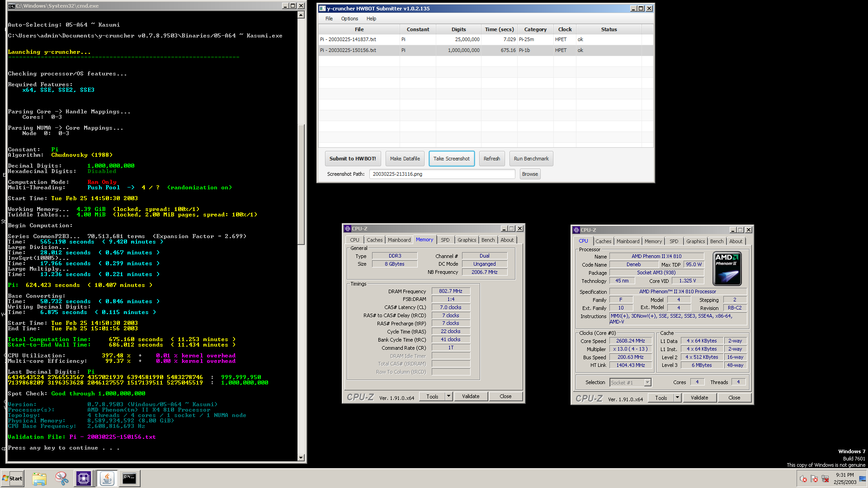This screenshot has height=488, width=868.
Task: Open the File menu in HWBOT Submitter
Action: click(329, 19)
